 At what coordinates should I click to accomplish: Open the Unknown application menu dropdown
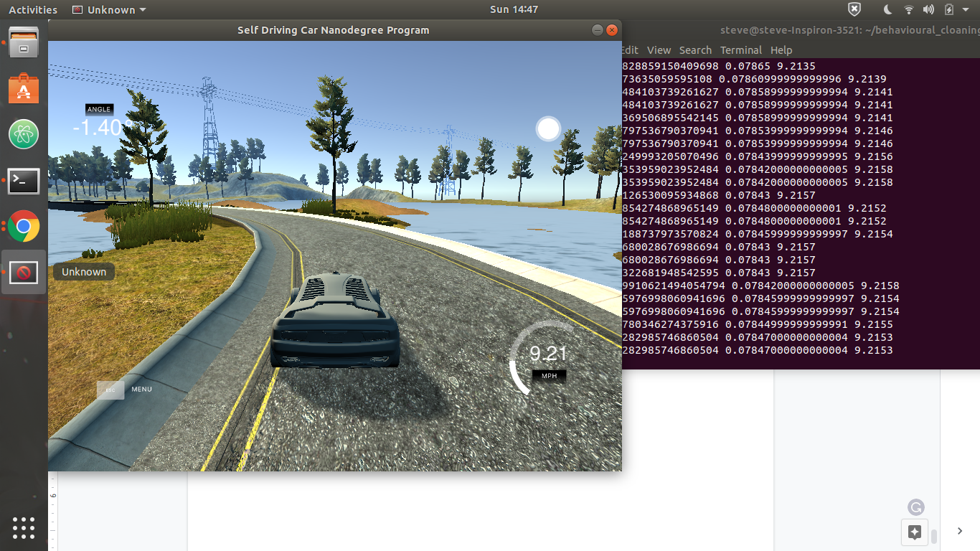coord(110,10)
